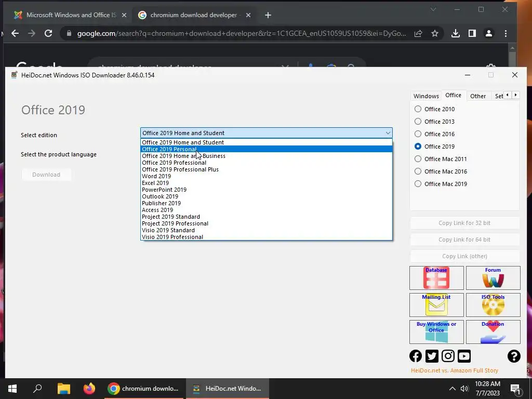
Task: Open a new Chrome tab
Action: point(268,15)
